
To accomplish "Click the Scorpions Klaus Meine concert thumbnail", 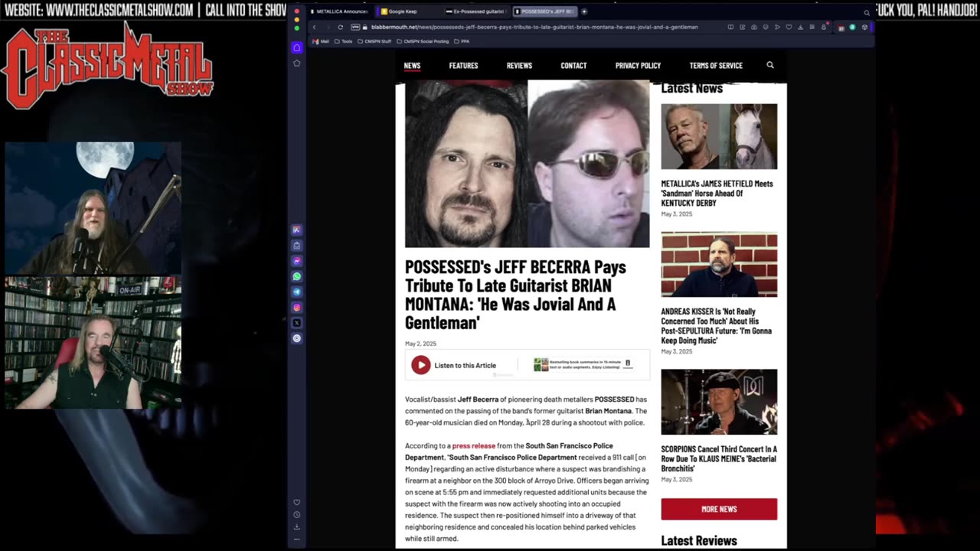I will point(719,402).
